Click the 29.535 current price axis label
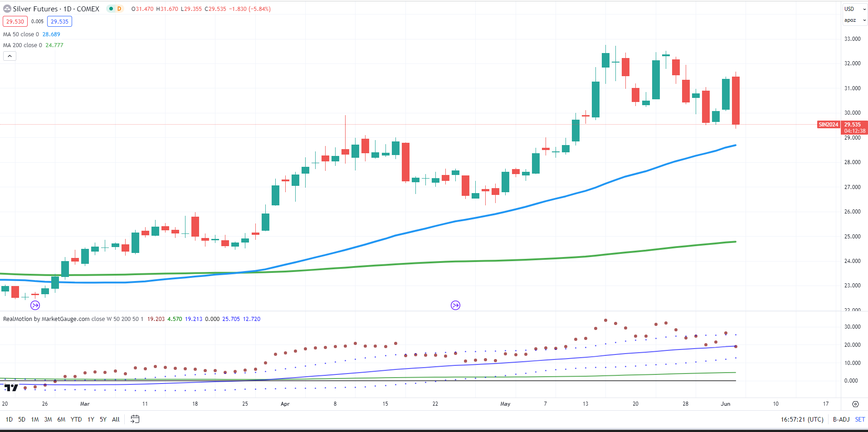Image resolution: width=868 pixels, height=432 pixels. click(853, 125)
